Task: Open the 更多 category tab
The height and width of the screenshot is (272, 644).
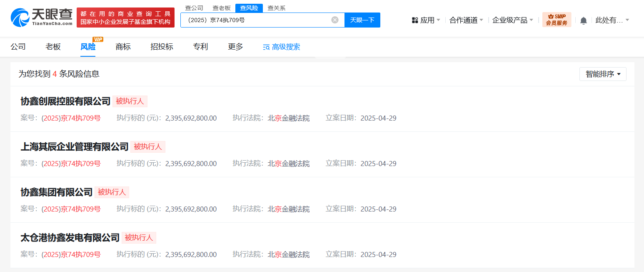Action: coord(235,47)
